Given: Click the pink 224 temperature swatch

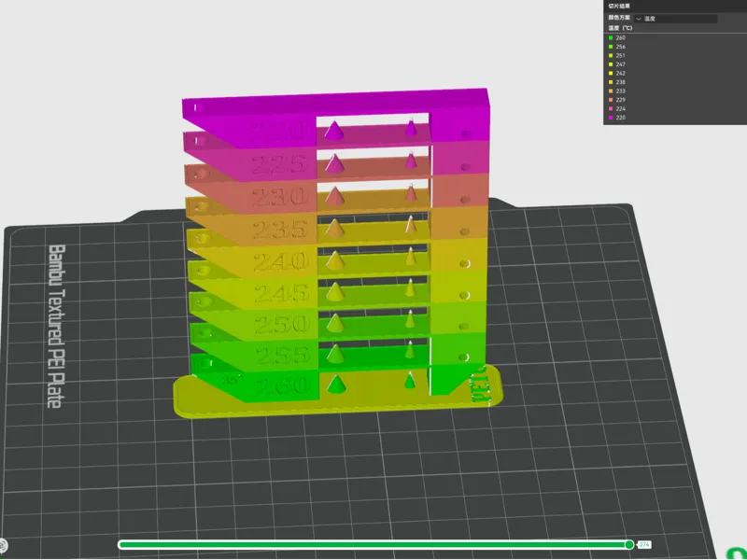Looking at the screenshot, I should (x=611, y=108).
